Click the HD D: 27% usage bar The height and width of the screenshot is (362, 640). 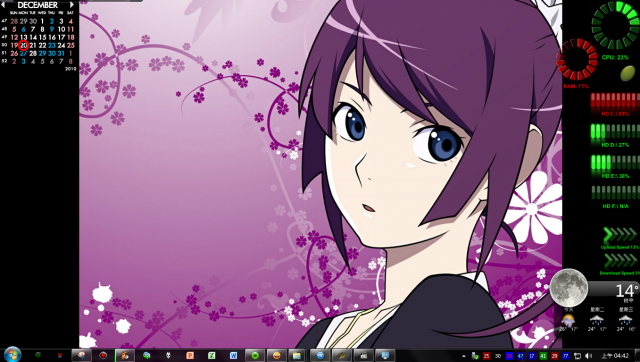pos(615,132)
